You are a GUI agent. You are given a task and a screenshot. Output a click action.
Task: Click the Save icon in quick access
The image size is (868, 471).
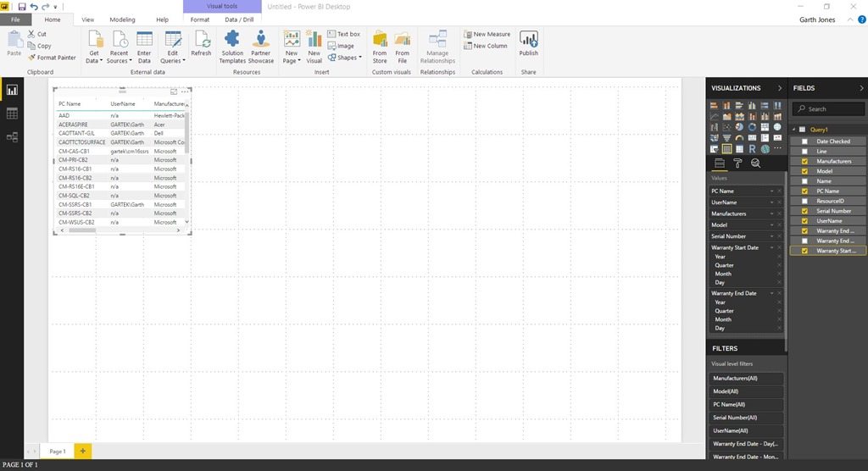tap(21, 7)
